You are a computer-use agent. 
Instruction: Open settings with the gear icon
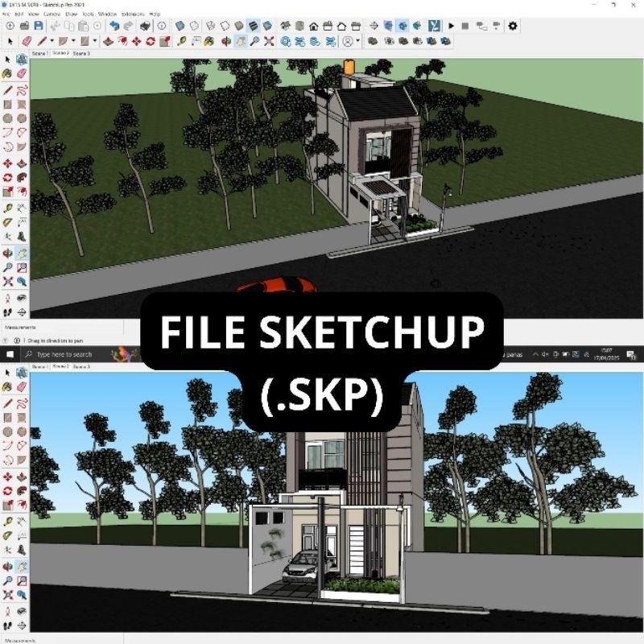tap(513, 26)
